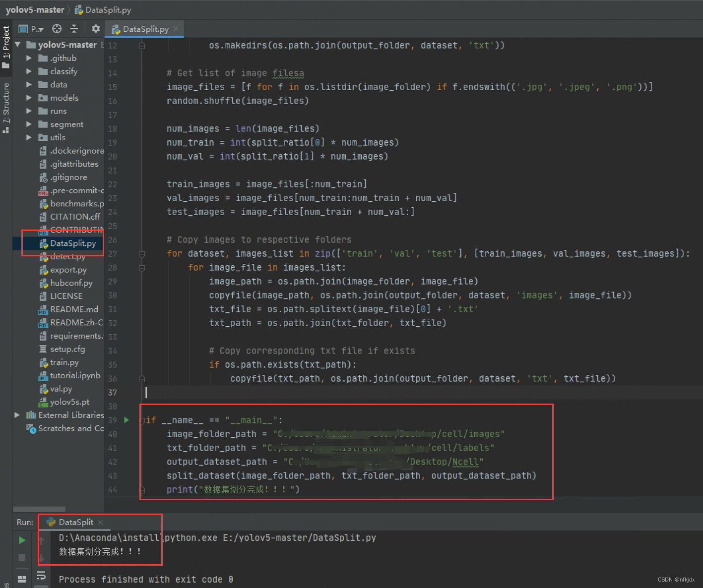Select requirements file in project tree
The image size is (703, 588).
tap(71, 336)
